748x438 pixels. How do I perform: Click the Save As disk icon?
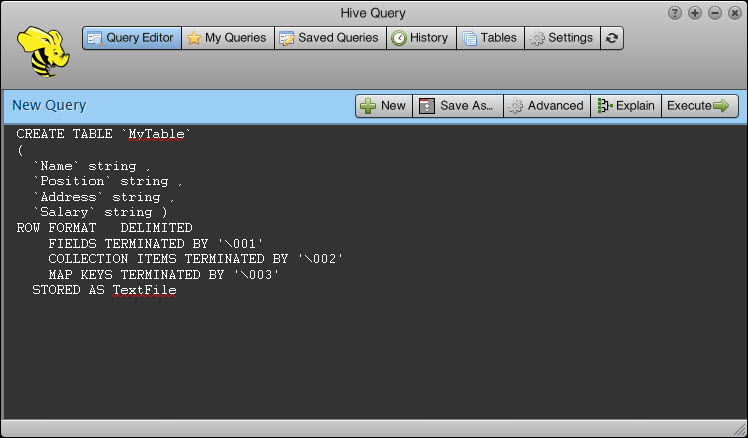click(427, 106)
